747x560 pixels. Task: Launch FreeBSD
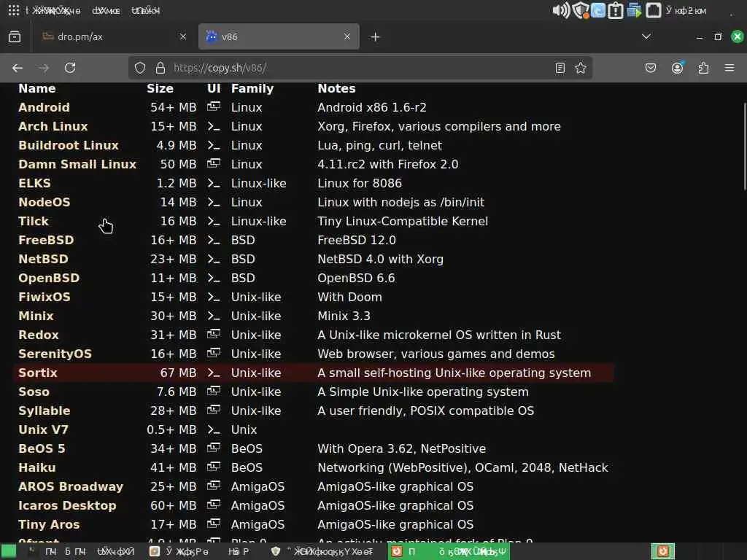pyautogui.click(x=46, y=241)
